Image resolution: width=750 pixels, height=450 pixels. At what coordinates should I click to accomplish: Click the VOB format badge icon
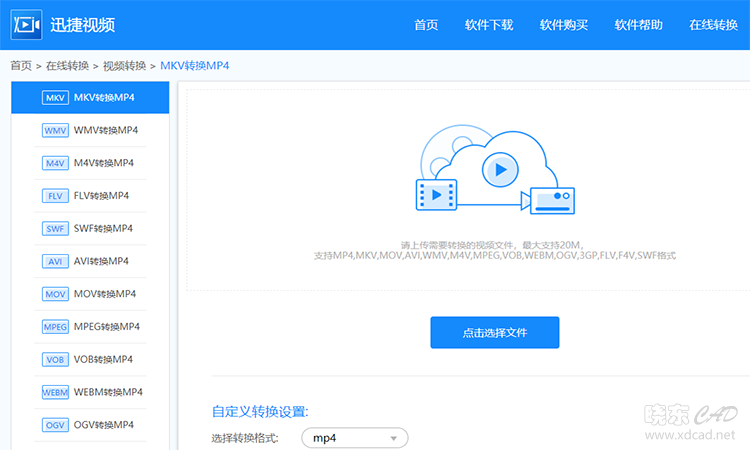point(55,360)
